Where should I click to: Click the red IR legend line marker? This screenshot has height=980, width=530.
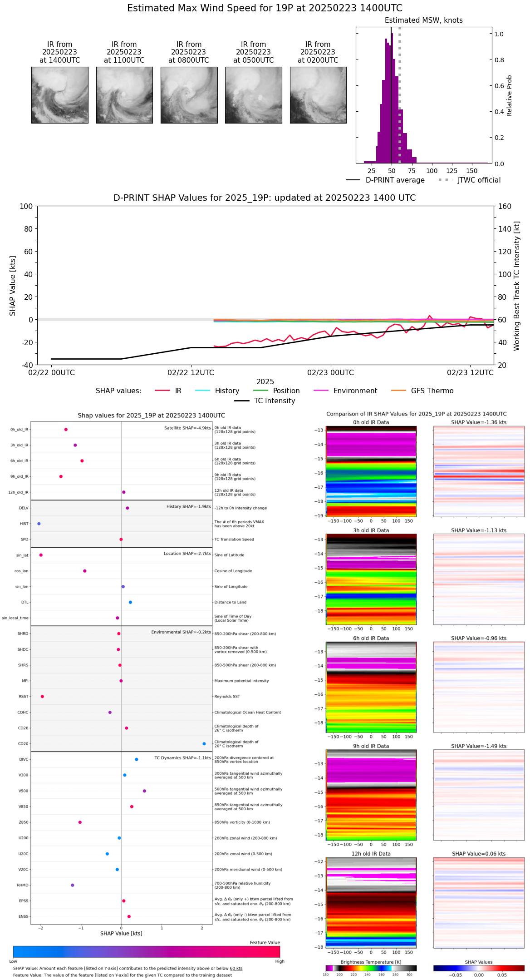(x=162, y=391)
